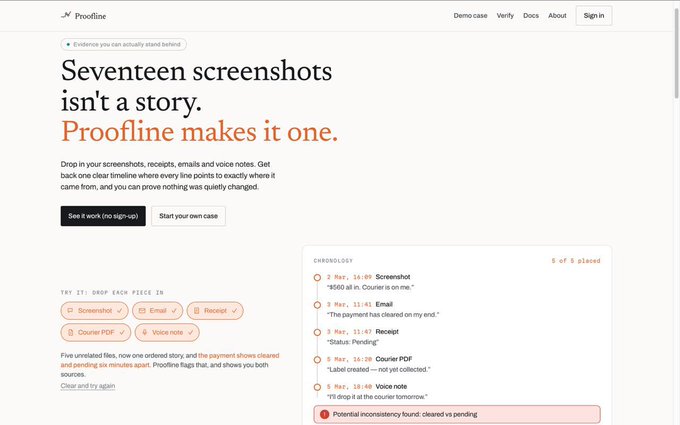Screen dimensions: 680x425
Task: Select the 3 Mar 11:47 Receipt timeline marker
Action: point(317,332)
